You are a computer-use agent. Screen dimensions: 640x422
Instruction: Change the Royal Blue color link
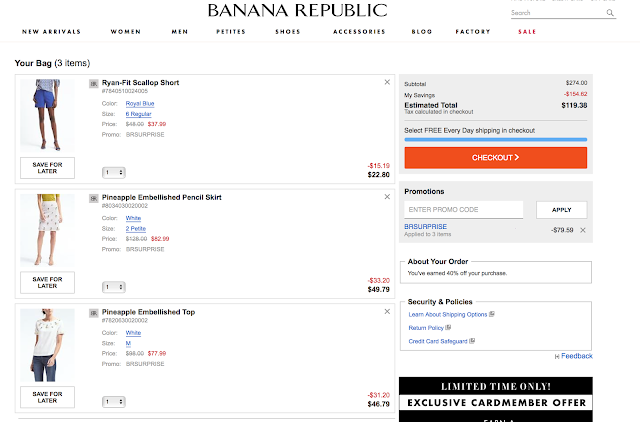pos(140,104)
